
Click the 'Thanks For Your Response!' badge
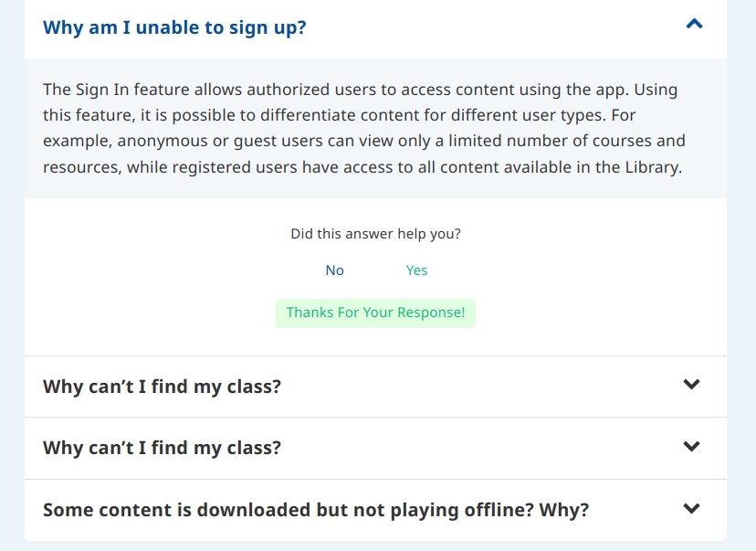pyautogui.click(x=375, y=313)
